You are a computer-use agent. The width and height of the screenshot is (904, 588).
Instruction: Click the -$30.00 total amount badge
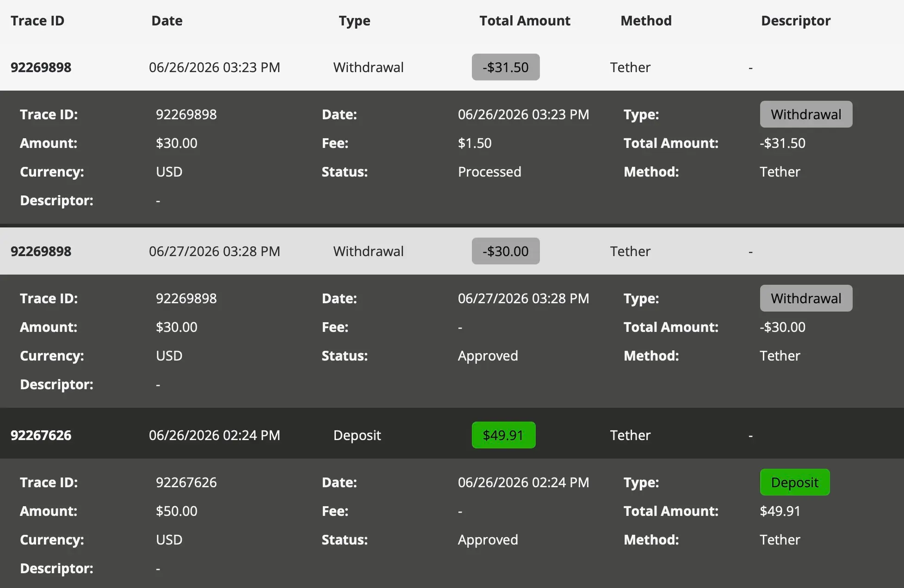point(506,251)
